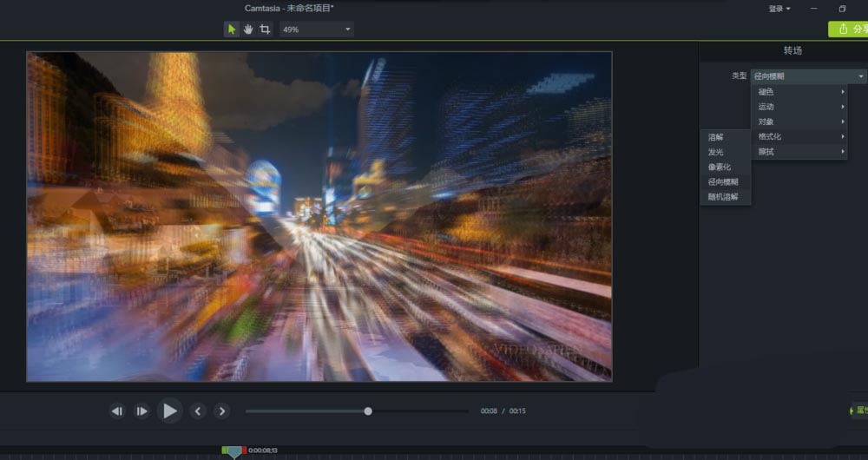Image resolution: width=868 pixels, height=460 pixels.
Task: Click the green 分享 share button
Action: pos(849,29)
